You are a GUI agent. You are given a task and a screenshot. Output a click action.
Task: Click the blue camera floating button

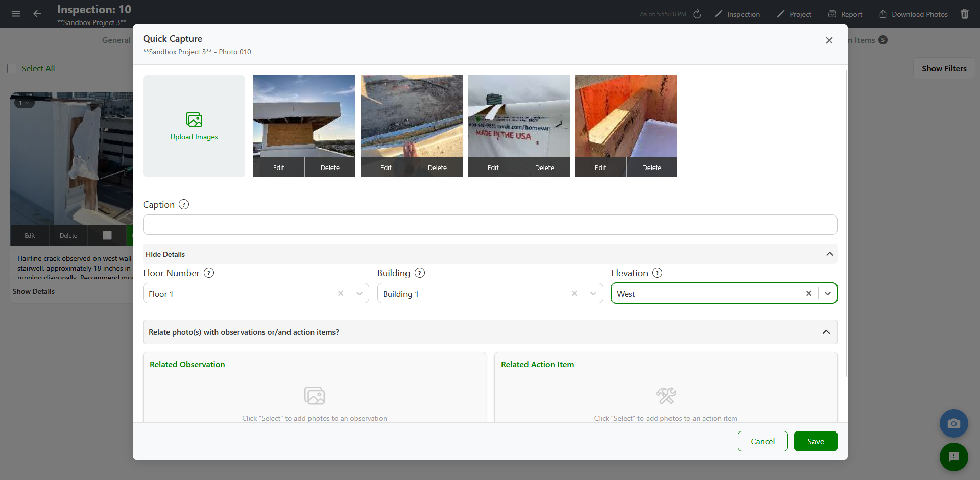pos(954,423)
